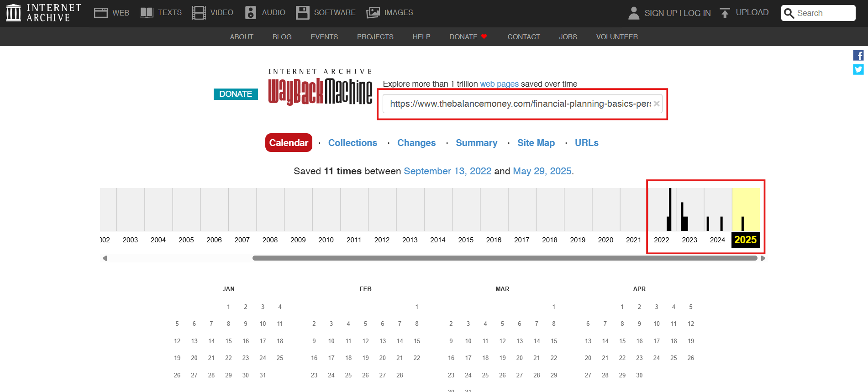
Task: Click the UPLOAD text link
Action: click(x=752, y=12)
